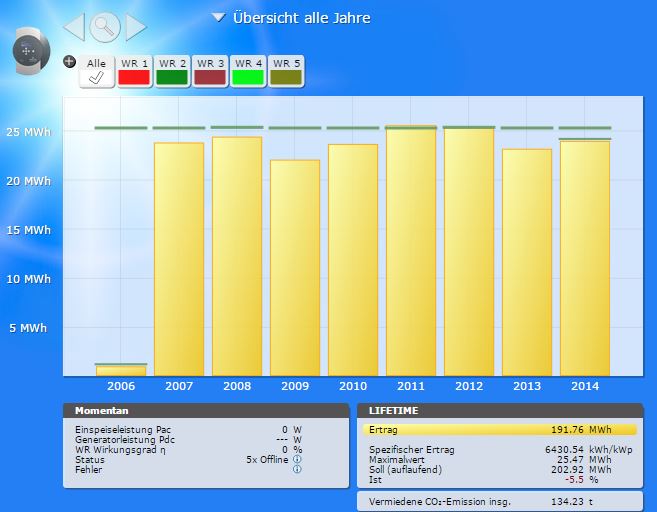
Task: Select the 2011 yield bar
Action: [x=411, y=250]
